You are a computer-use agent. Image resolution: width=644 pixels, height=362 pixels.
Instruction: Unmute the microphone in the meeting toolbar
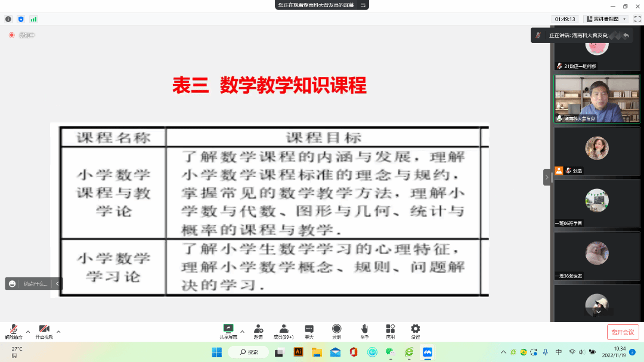(x=13, y=330)
